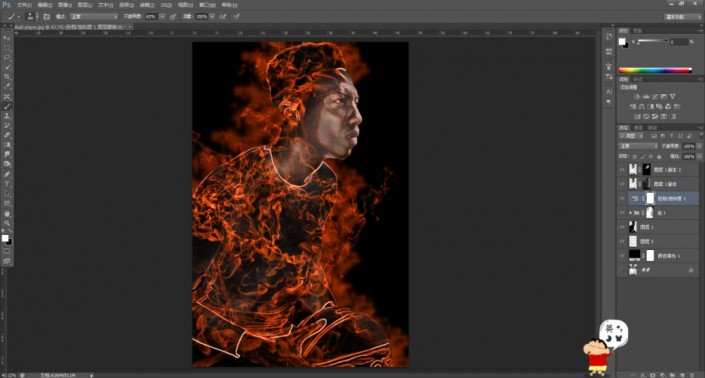This screenshot has width=705, height=378.
Task: Select the Blur tool
Action: (x=7, y=154)
